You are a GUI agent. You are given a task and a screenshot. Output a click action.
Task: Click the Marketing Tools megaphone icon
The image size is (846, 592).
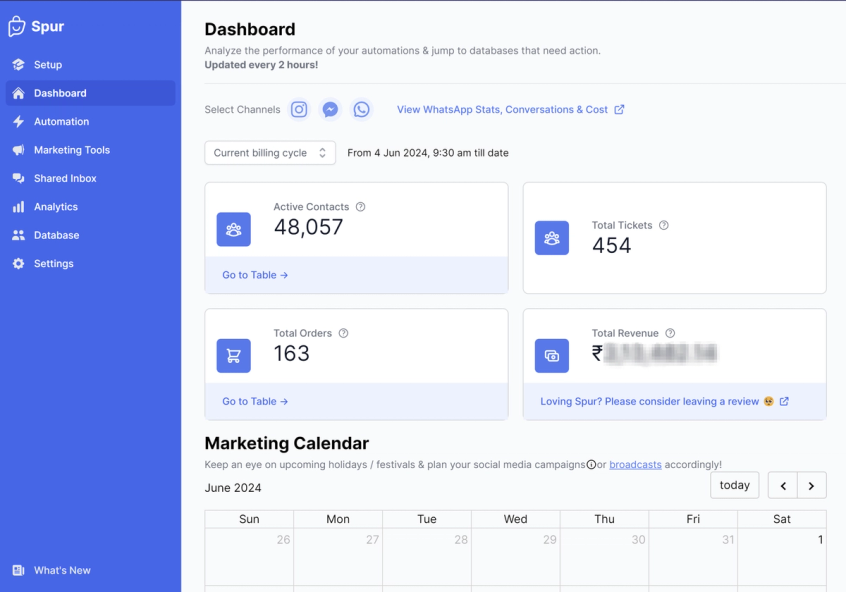[18, 150]
